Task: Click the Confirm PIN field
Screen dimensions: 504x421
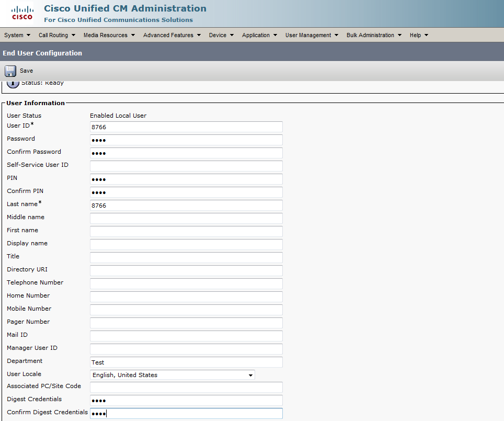Action: click(x=186, y=192)
